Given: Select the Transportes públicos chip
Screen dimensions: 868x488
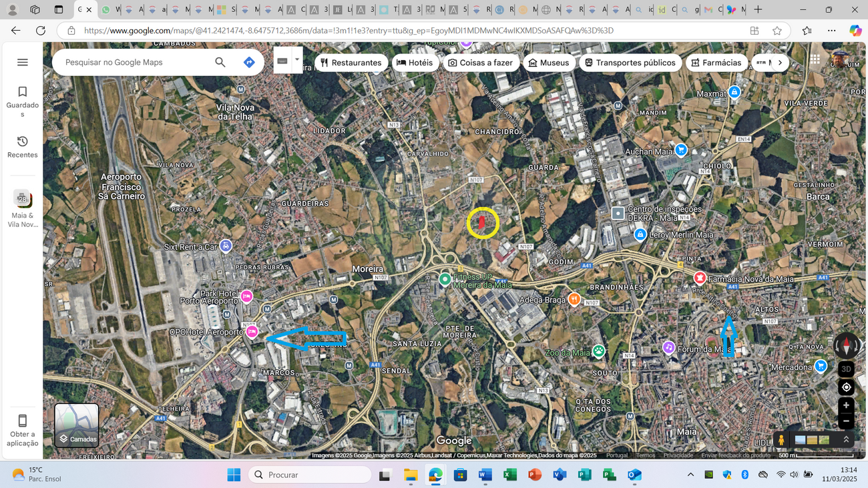Looking at the screenshot, I should tap(630, 63).
